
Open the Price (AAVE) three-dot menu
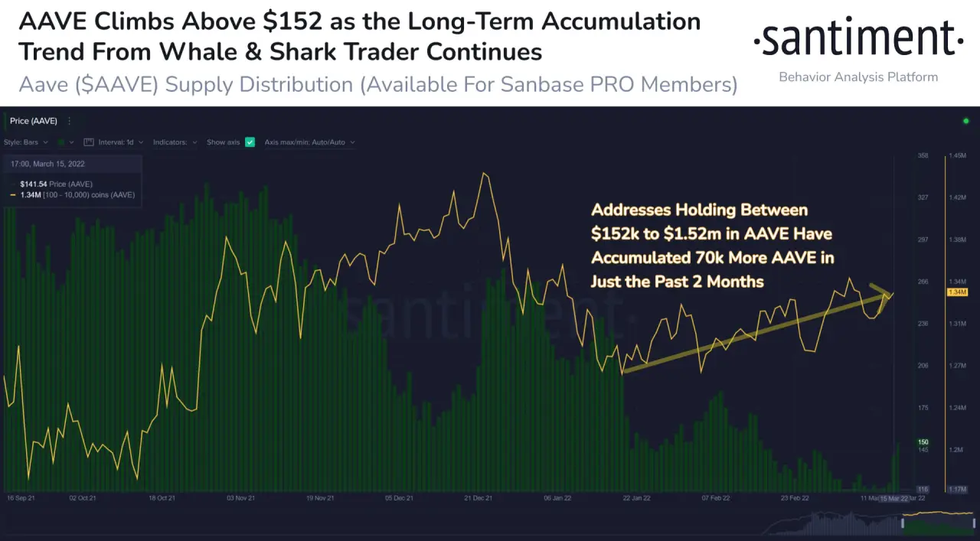[70, 121]
